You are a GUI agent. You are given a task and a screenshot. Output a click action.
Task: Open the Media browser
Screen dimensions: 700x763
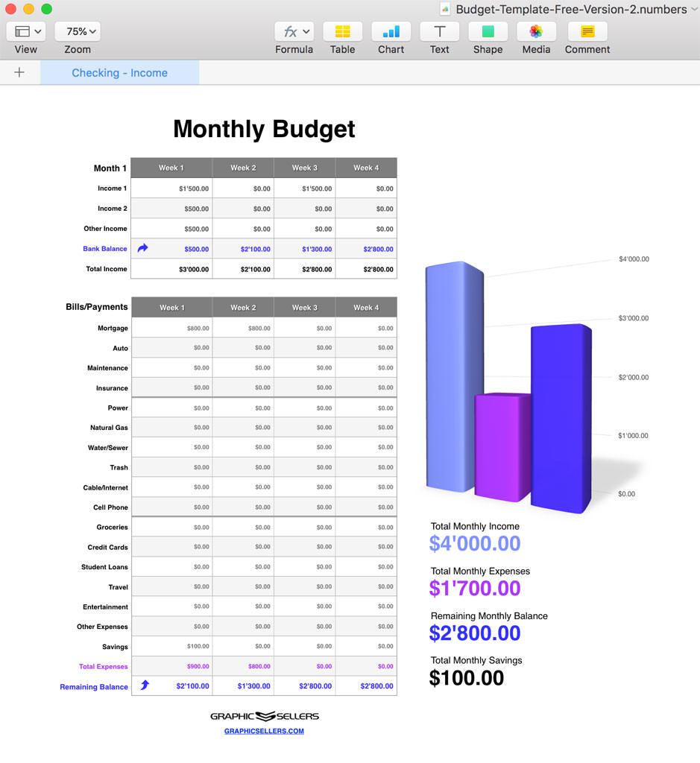pyautogui.click(x=536, y=31)
